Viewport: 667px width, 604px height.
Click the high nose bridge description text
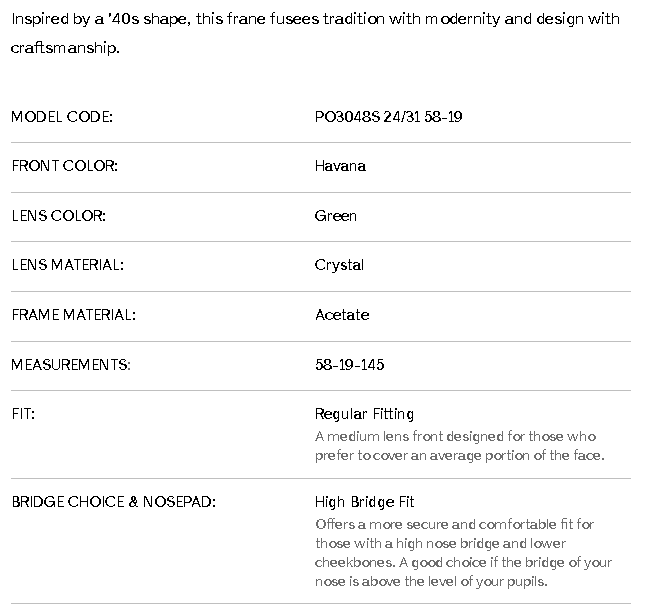pyautogui.click(x=463, y=553)
